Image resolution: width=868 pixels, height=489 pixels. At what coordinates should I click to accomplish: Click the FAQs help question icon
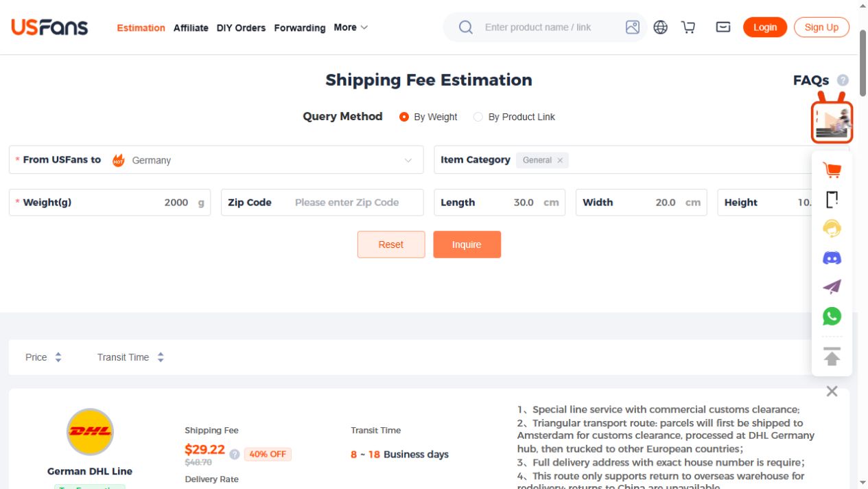843,80
